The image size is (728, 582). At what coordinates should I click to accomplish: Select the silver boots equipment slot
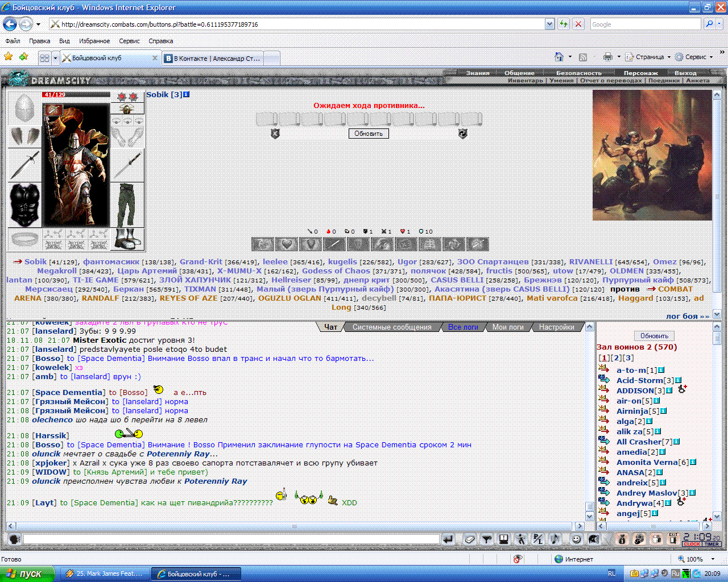pos(127,239)
